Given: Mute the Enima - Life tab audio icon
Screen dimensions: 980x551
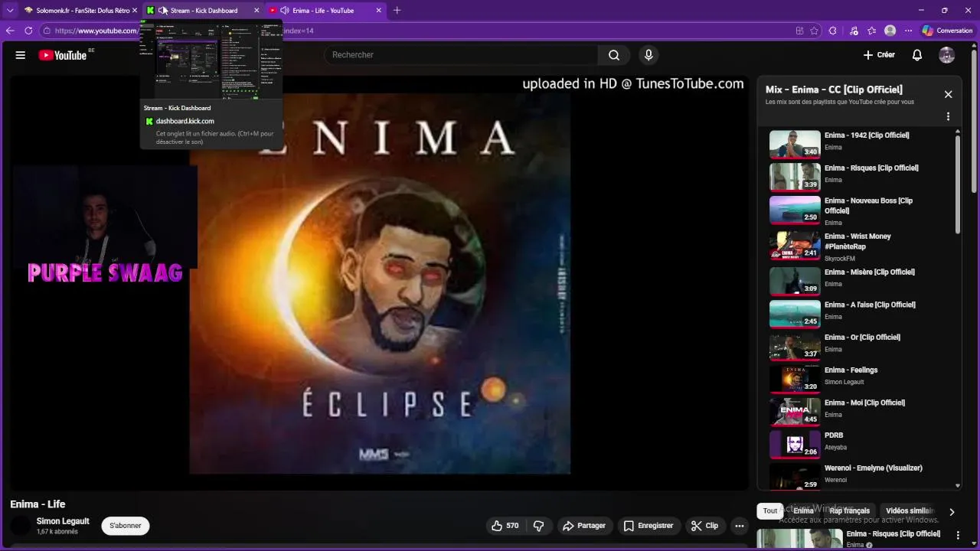Looking at the screenshot, I should coord(285,11).
